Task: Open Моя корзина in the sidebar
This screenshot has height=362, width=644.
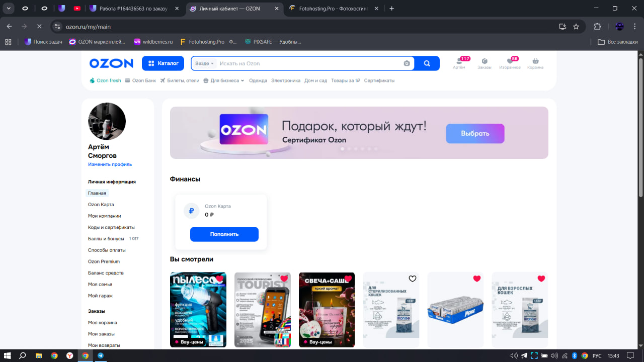Action: point(103,322)
